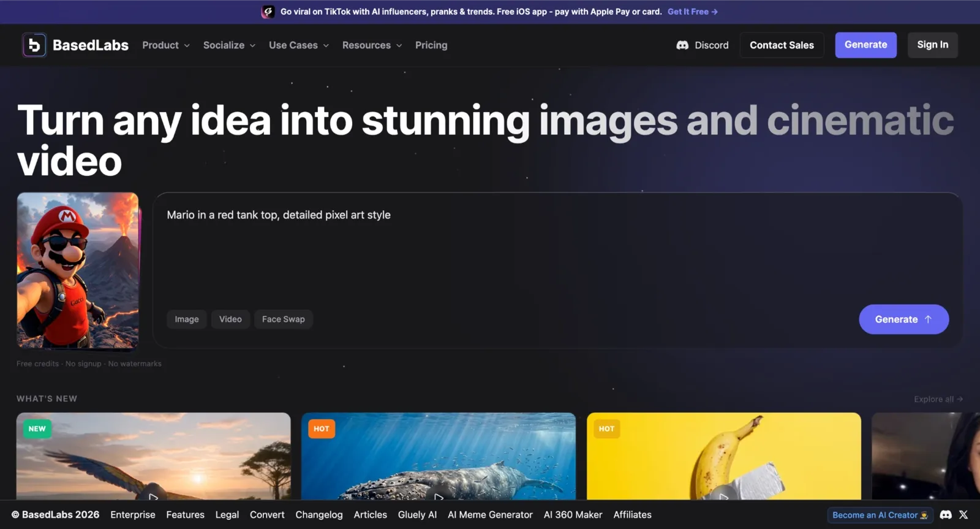This screenshot has height=529, width=980.
Task: Click the BasedLabs logo icon
Action: tap(34, 45)
